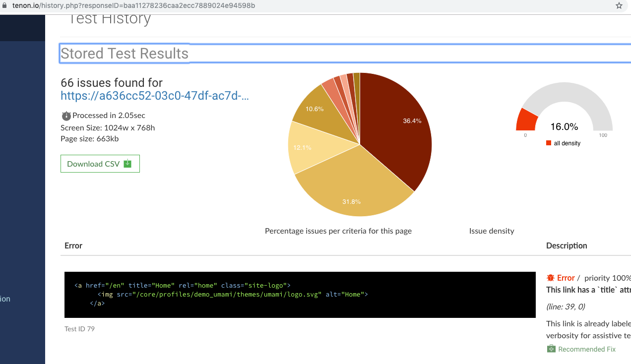
Task: Click the red bug icon beside Error
Action: [550, 278]
